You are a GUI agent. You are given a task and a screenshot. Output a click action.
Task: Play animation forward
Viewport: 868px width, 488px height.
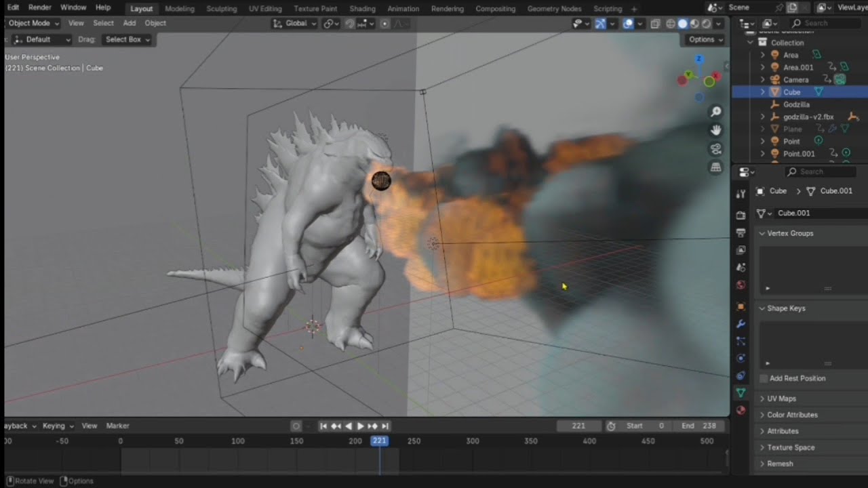click(360, 426)
